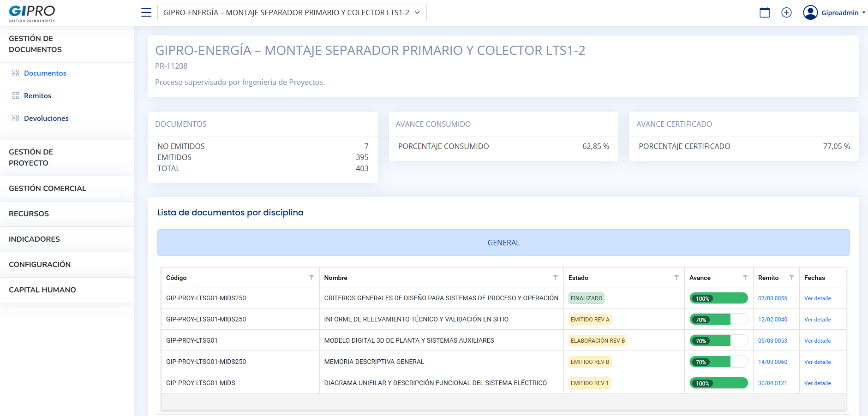The height and width of the screenshot is (416, 868).
Task: Open the calendar icon in header
Action: (x=765, y=12)
